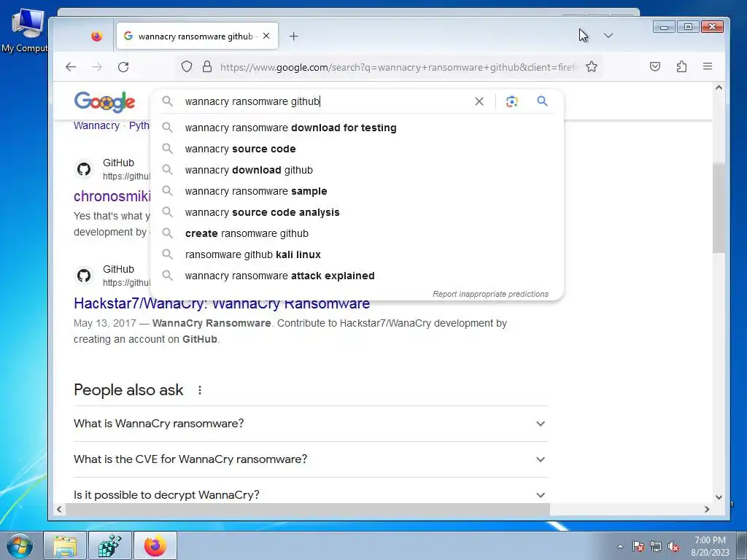Open People also ask options dots
Image resolution: width=747 pixels, height=560 pixels.
pyautogui.click(x=200, y=390)
